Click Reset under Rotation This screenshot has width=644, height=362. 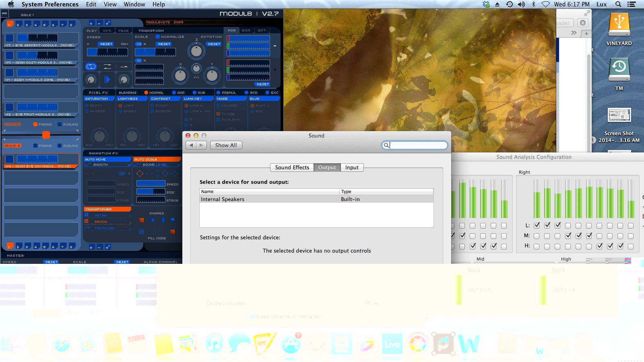point(214,44)
